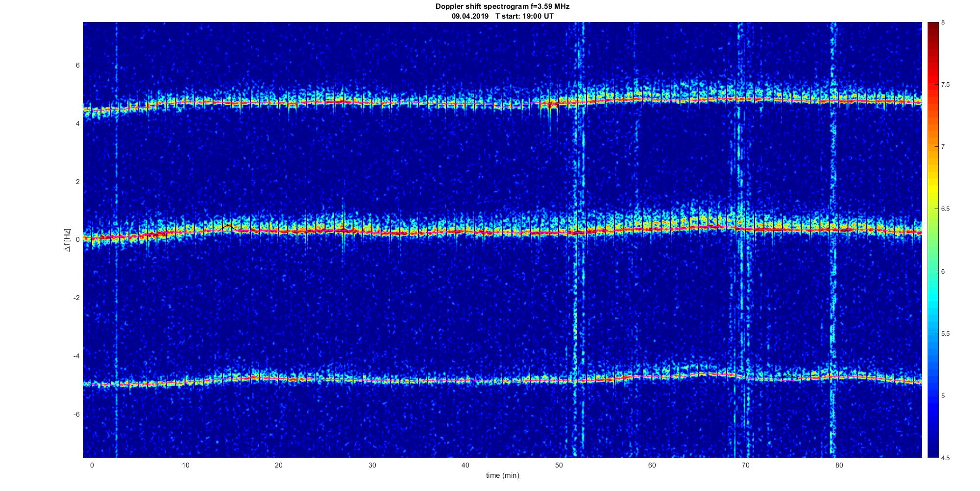Click y-axis tick label '4'
Screen dimensions: 980x491
point(78,124)
